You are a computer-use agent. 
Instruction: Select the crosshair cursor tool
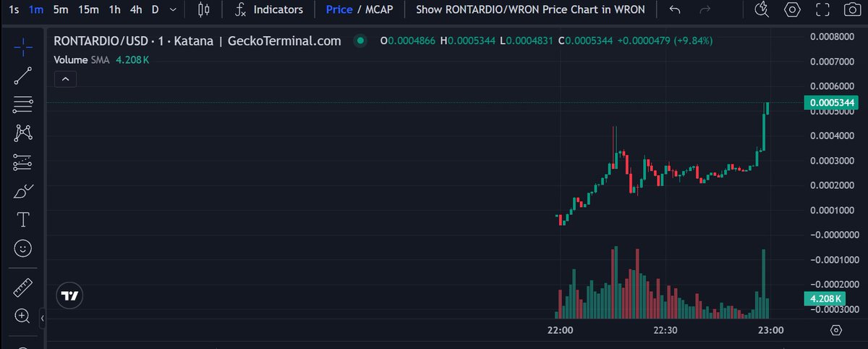click(23, 47)
